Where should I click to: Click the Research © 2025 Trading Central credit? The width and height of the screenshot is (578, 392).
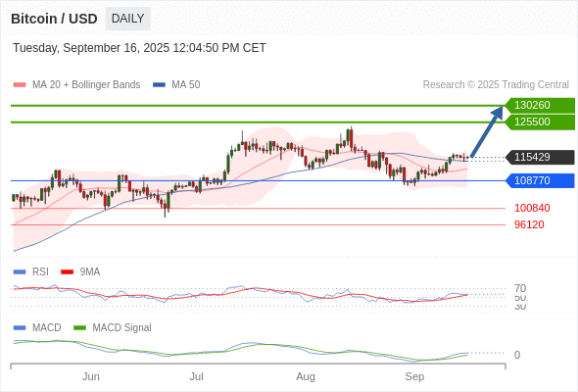pyautogui.click(x=496, y=85)
